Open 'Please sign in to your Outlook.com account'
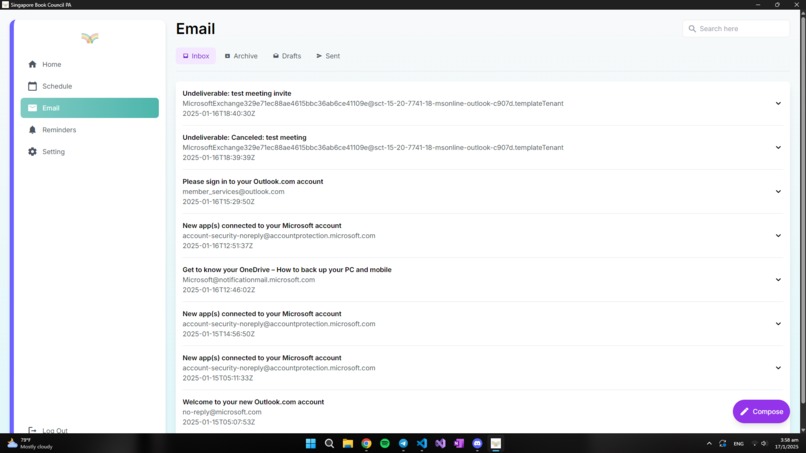This screenshot has height=453, width=806. click(253, 182)
